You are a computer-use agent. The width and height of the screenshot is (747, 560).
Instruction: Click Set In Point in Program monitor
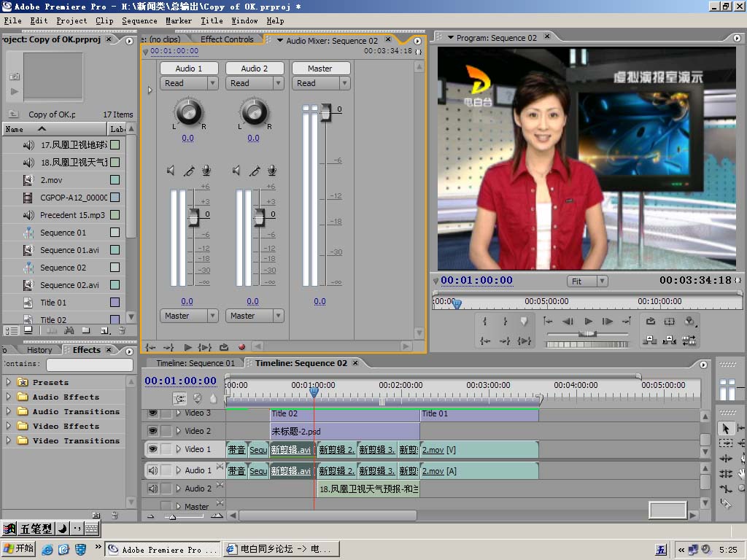point(485,322)
